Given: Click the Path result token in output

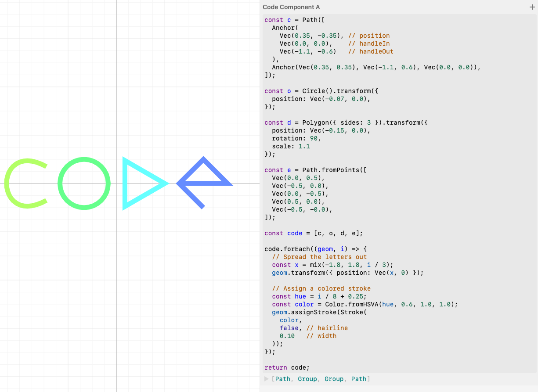Looking at the screenshot, I should pos(283,379).
